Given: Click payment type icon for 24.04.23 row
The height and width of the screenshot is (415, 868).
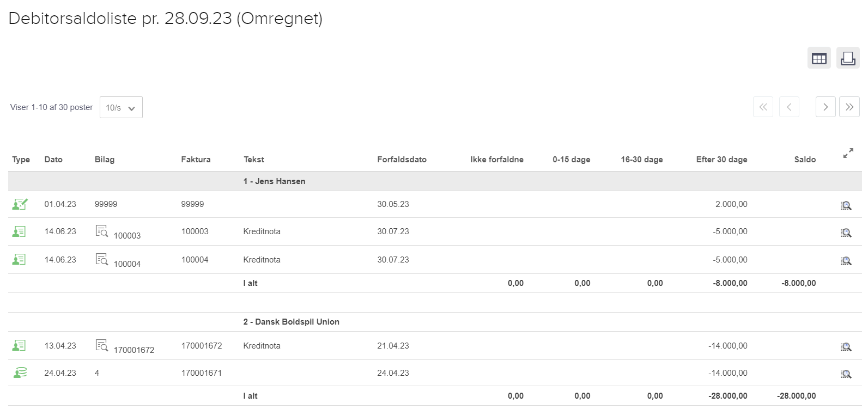Looking at the screenshot, I should [x=20, y=373].
